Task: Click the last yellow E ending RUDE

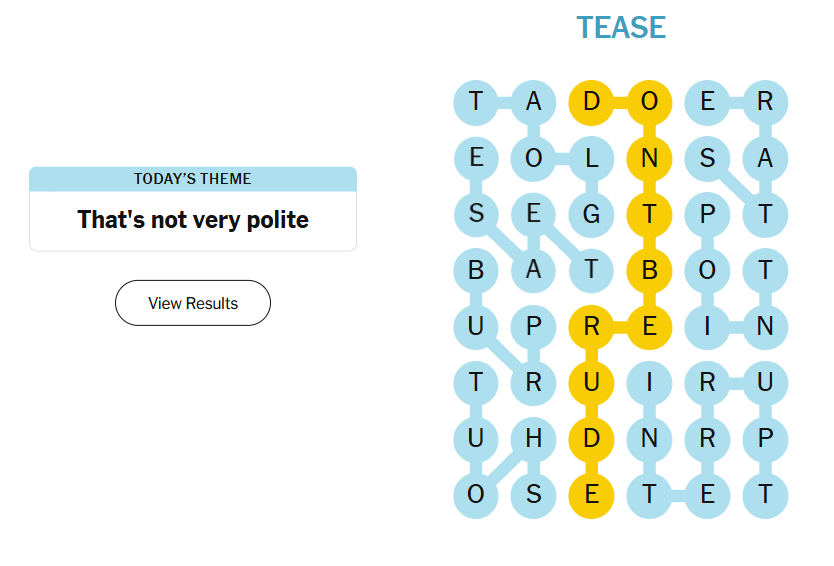Action: click(x=591, y=494)
